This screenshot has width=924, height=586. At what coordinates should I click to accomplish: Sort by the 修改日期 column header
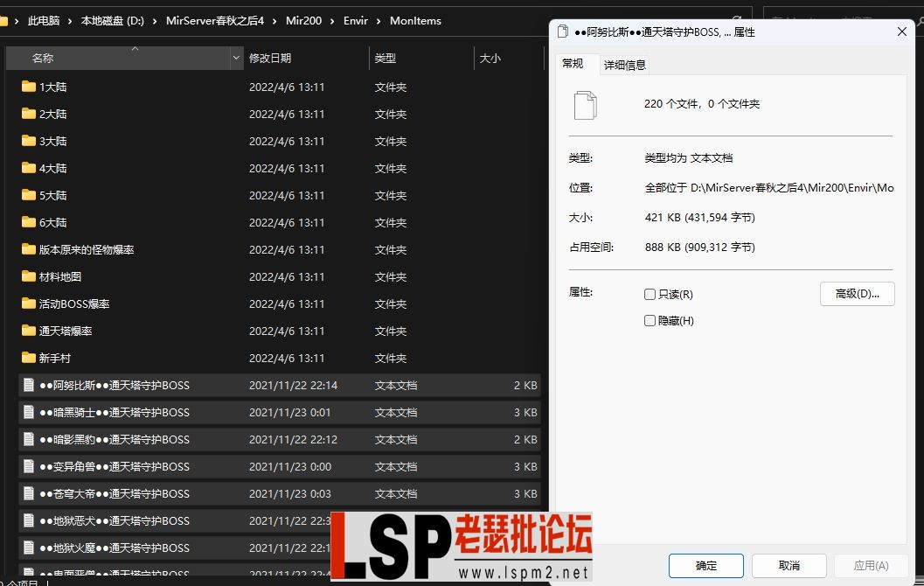307,58
